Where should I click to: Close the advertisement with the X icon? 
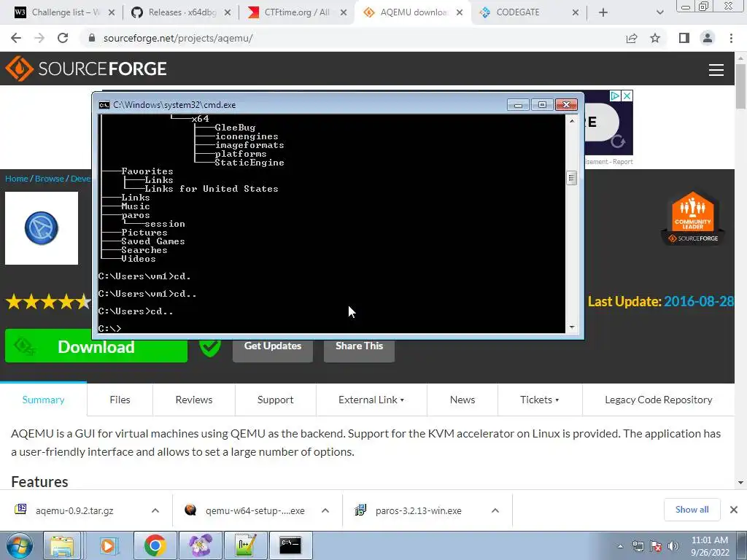[627, 96]
